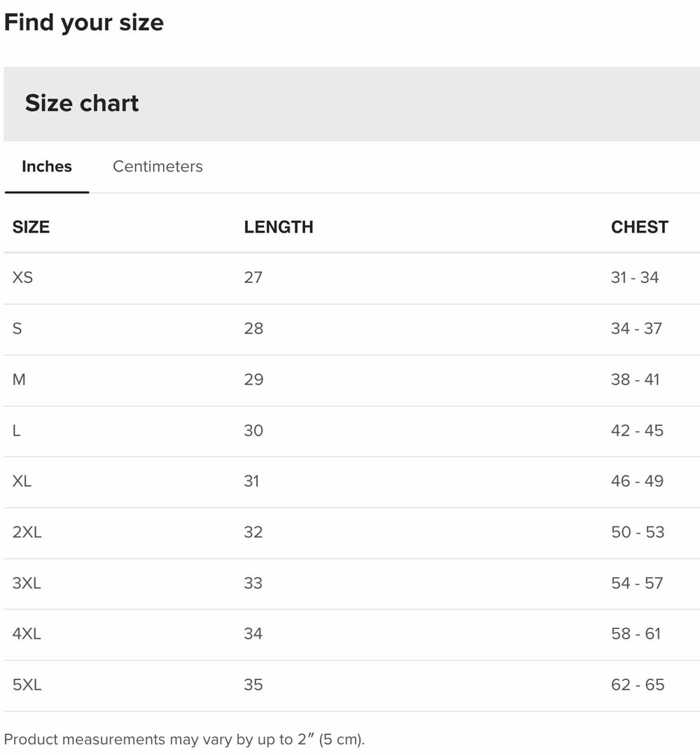This screenshot has height=755, width=700.
Task: Click the Size chart heading
Action: (x=82, y=104)
